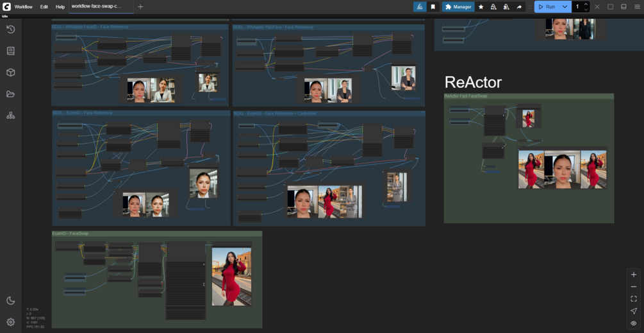Open the Help menu
This screenshot has width=644, height=333.
60,7
